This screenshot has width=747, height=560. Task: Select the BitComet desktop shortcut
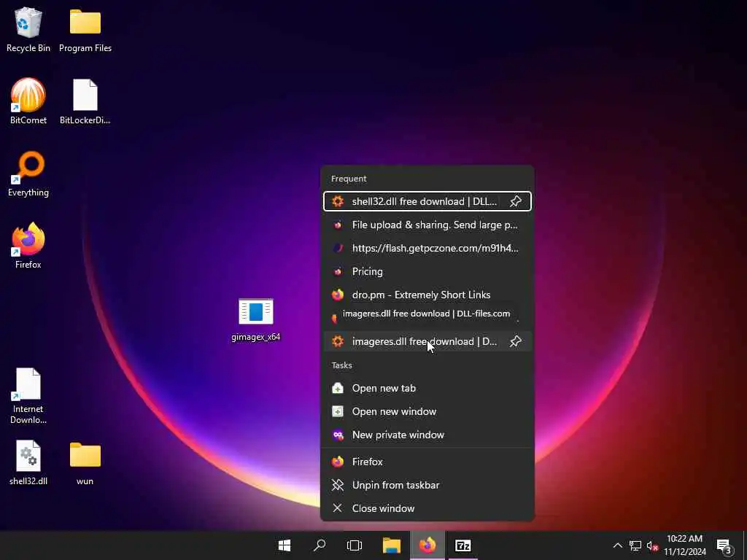click(x=28, y=101)
